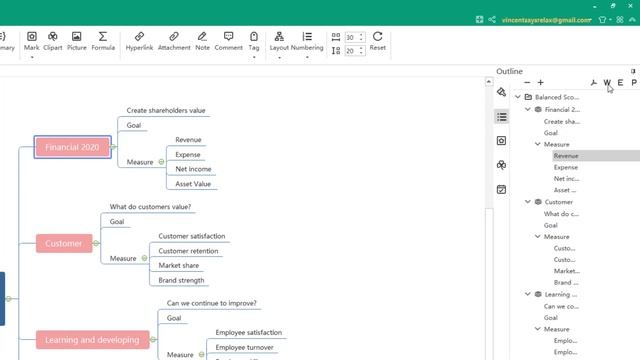The height and width of the screenshot is (360, 640).
Task: Open the dropdown arrow beside the shirt icon
Action: point(610,20)
